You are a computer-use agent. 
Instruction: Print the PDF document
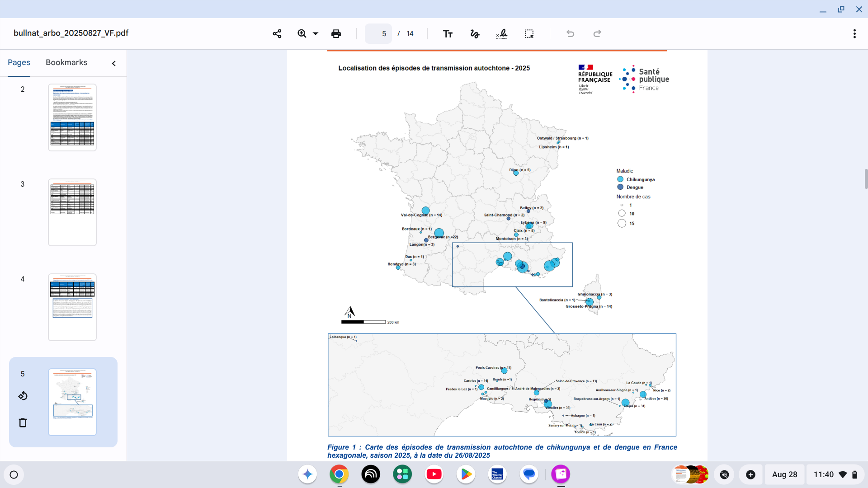point(336,33)
